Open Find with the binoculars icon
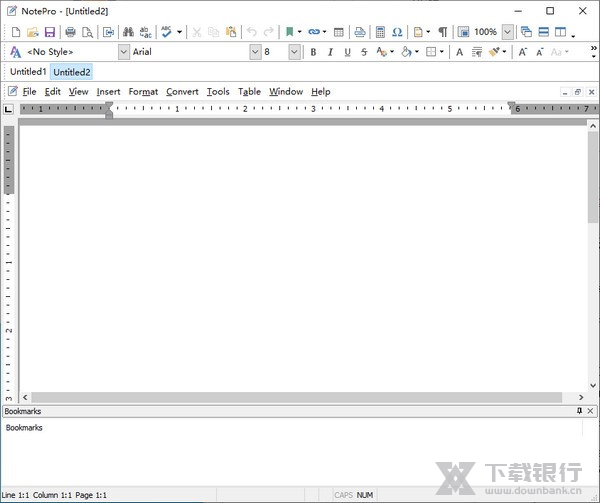The height and width of the screenshot is (503, 600). point(128,32)
